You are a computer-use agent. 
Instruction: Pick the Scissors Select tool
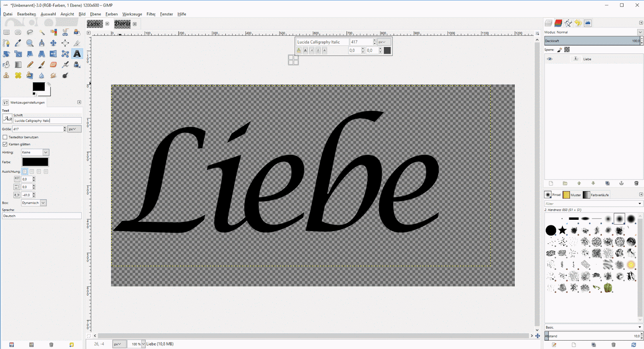coord(65,32)
